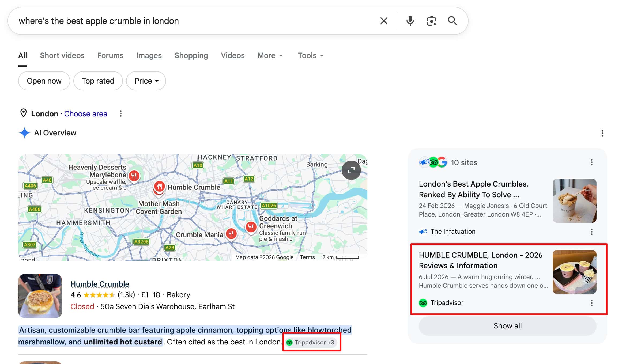Open the map Terms link

(x=307, y=257)
